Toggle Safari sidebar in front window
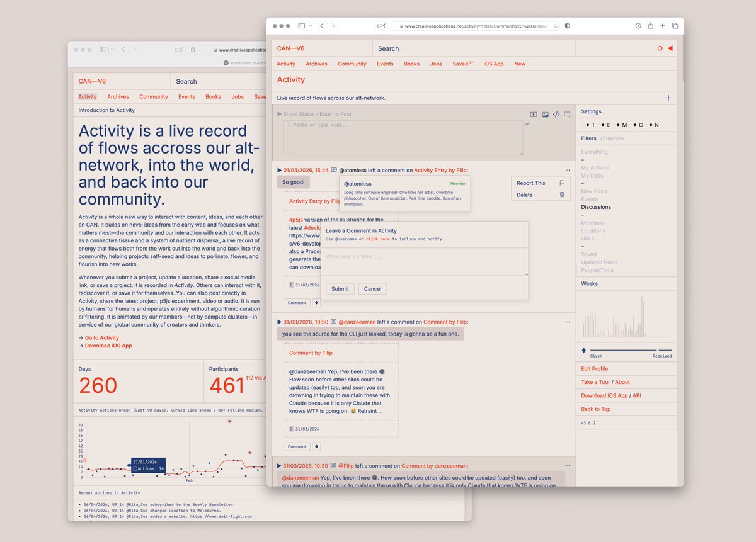Screen dimensions: 756x542 click(x=302, y=26)
